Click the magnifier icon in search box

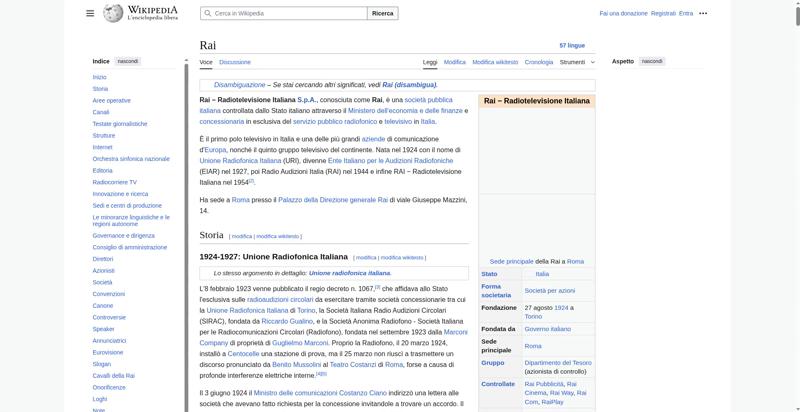(x=207, y=14)
